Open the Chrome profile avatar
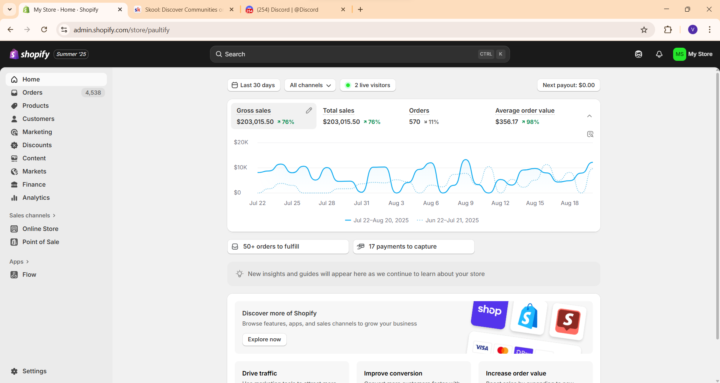Viewport: 720px width, 383px height. click(x=692, y=29)
